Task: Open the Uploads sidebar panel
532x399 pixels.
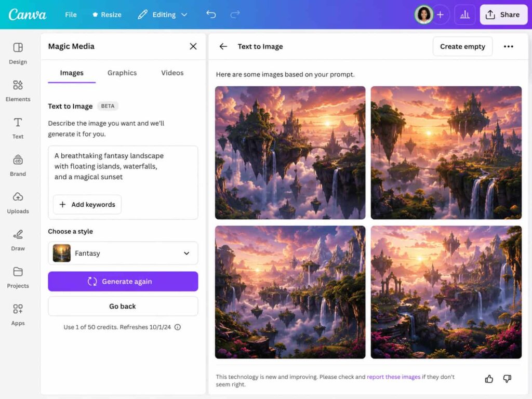Action: click(x=18, y=203)
